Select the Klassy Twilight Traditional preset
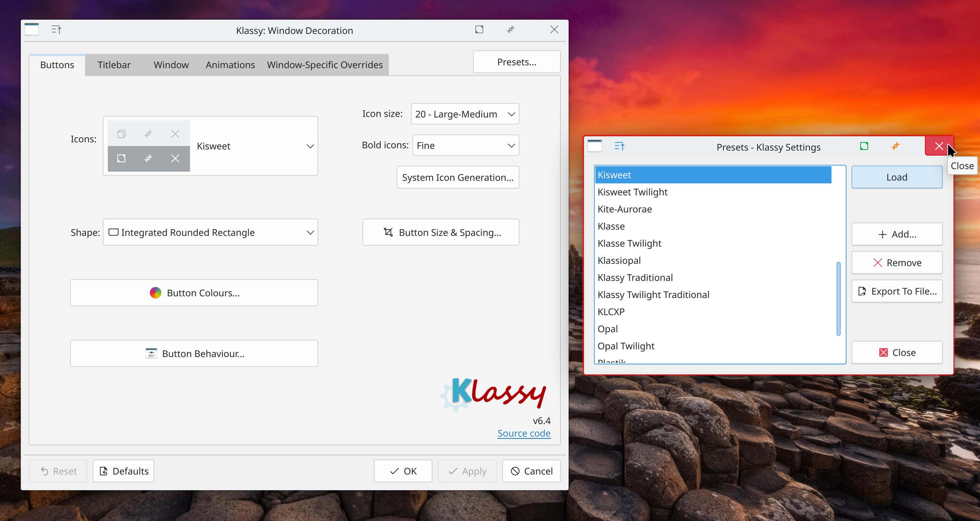This screenshot has width=980, height=521. coord(713,295)
